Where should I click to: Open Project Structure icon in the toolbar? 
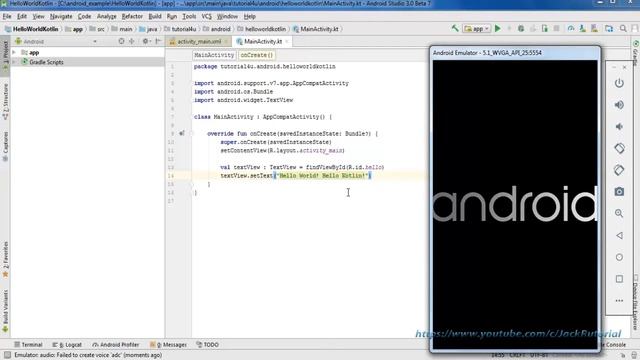coord(609,29)
